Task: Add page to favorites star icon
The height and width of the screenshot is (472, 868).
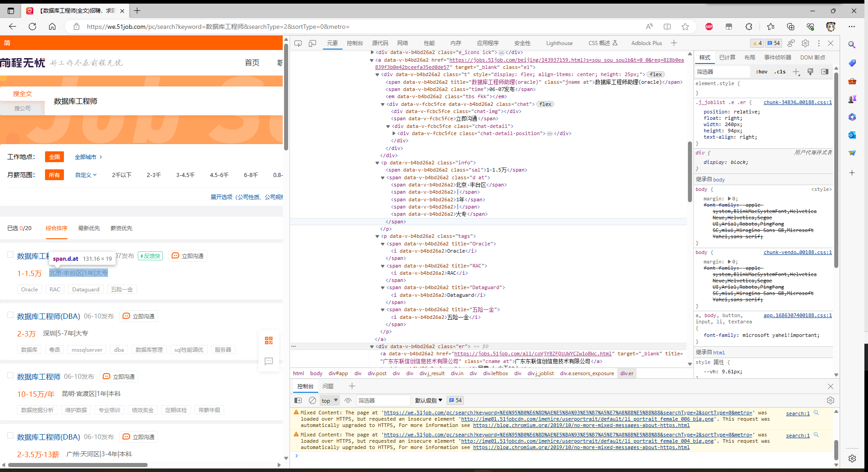Action: pos(685,27)
